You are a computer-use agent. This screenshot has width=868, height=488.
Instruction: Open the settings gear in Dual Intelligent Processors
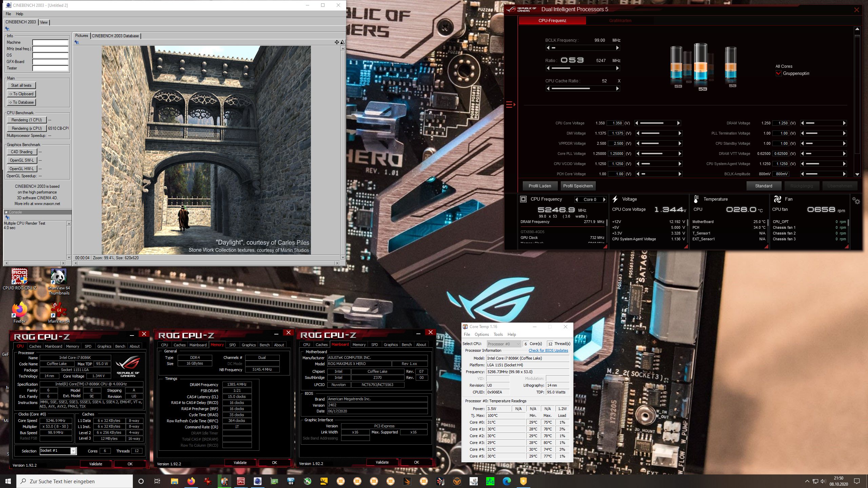pos(856,201)
